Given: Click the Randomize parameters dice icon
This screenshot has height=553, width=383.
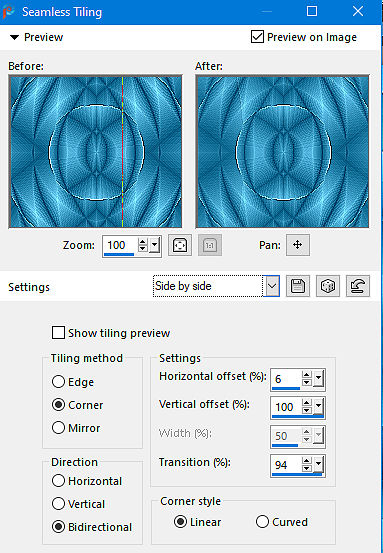Looking at the screenshot, I should coord(328,286).
